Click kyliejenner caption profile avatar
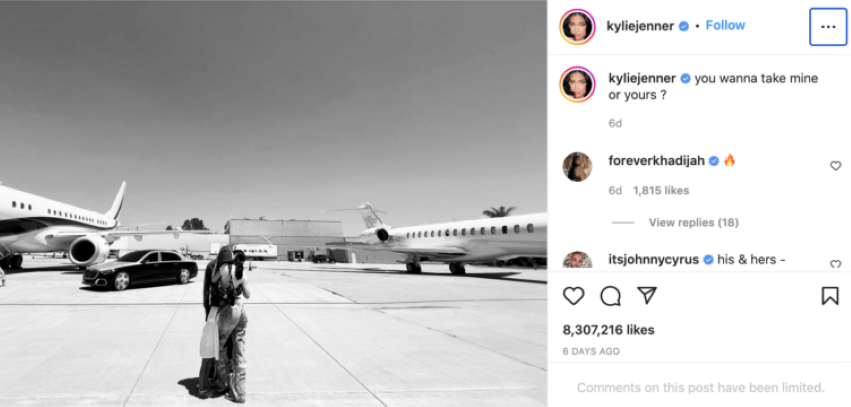The width and height of the screenshot is (851, 407). pos(577,84)
